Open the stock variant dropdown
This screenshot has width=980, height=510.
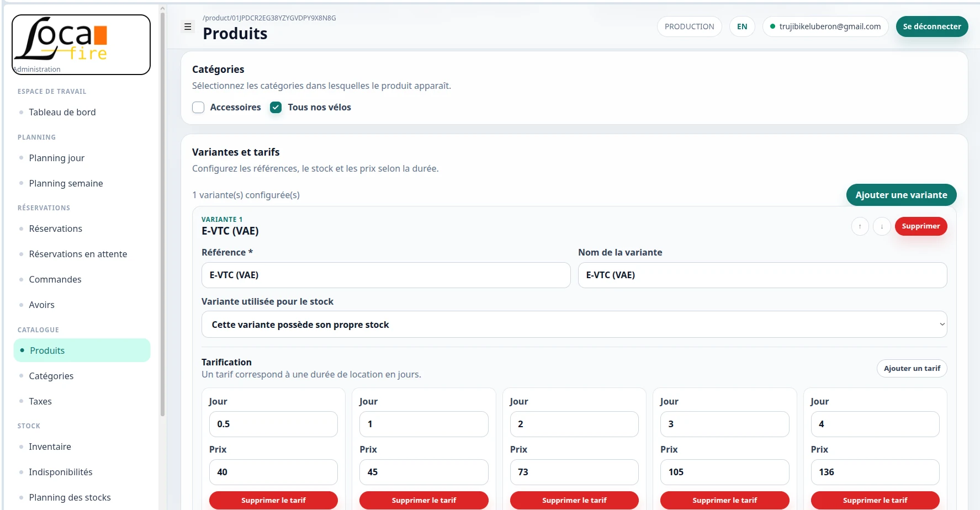point(574,325)
